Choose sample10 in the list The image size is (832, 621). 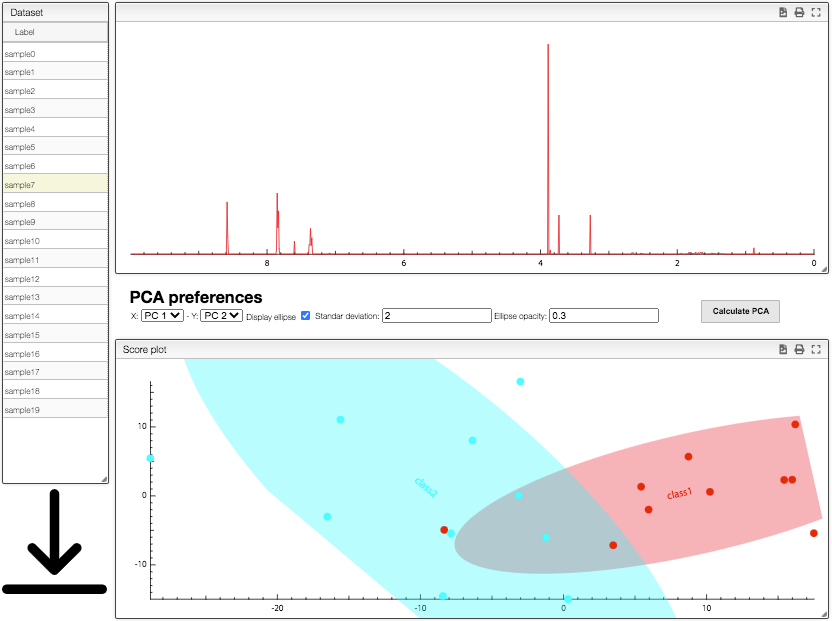point(55,240)
